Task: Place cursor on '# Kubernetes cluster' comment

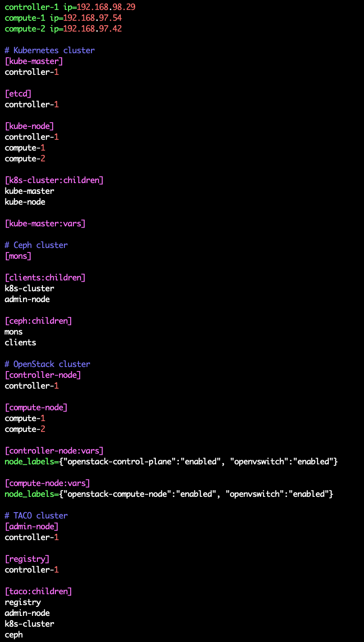Action: (x=50, y=50)
